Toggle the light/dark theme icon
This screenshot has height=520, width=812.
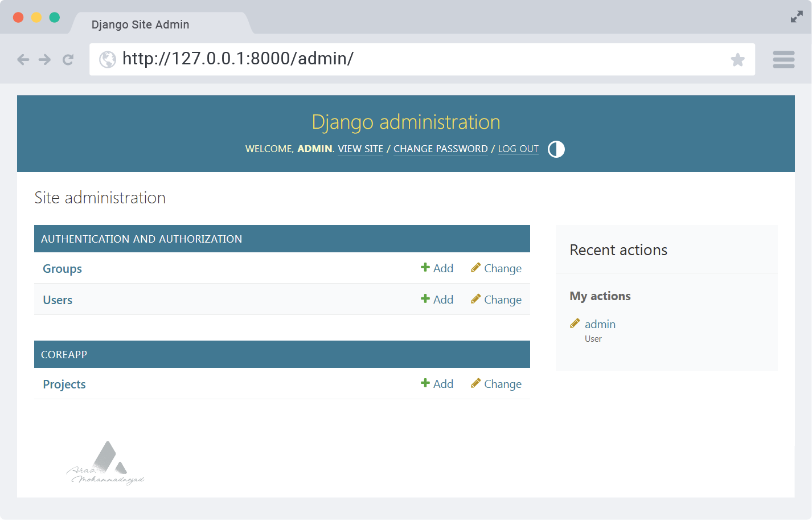click(x=556, y=149)
